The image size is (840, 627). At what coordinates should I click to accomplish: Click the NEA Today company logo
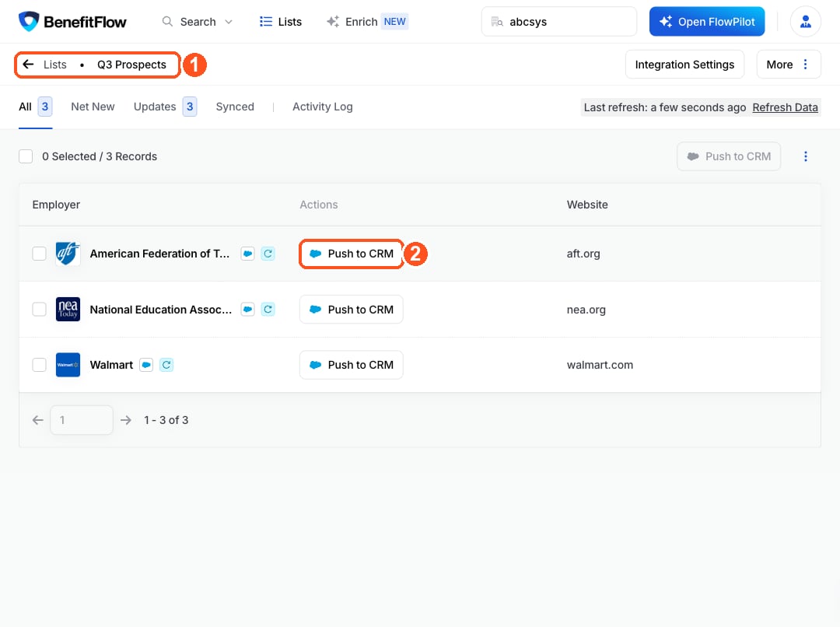pos(68,309)
